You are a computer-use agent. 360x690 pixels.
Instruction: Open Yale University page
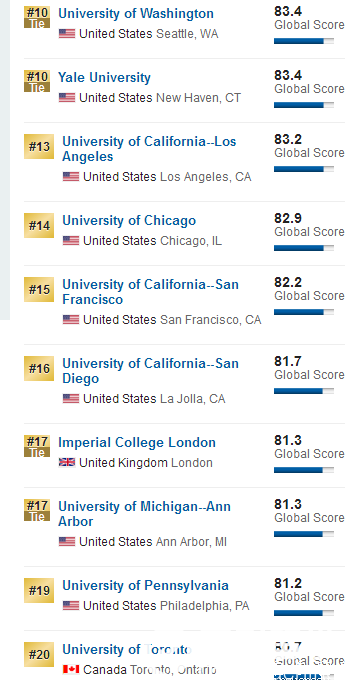pyautogui.click(x=104, y=78)
